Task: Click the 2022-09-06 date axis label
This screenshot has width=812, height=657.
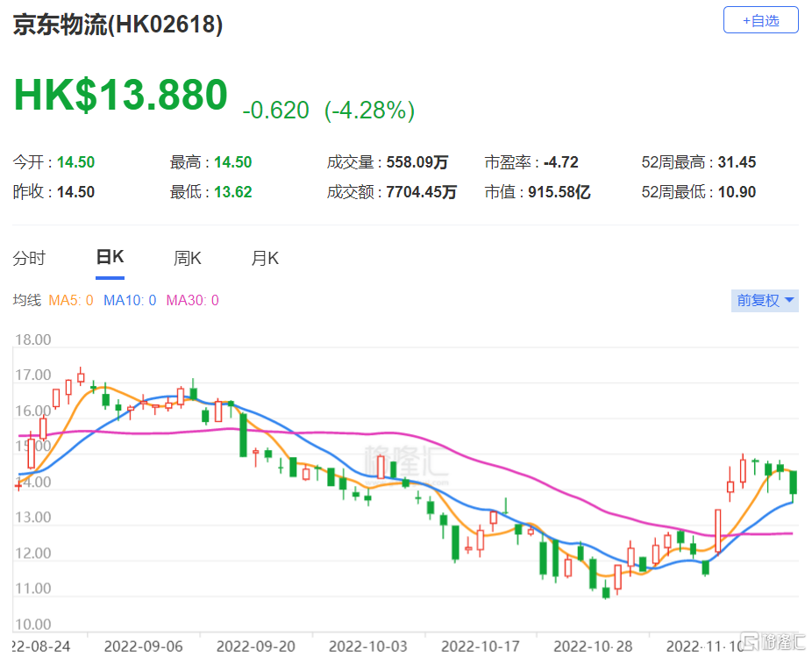Action: pos(144,646)
